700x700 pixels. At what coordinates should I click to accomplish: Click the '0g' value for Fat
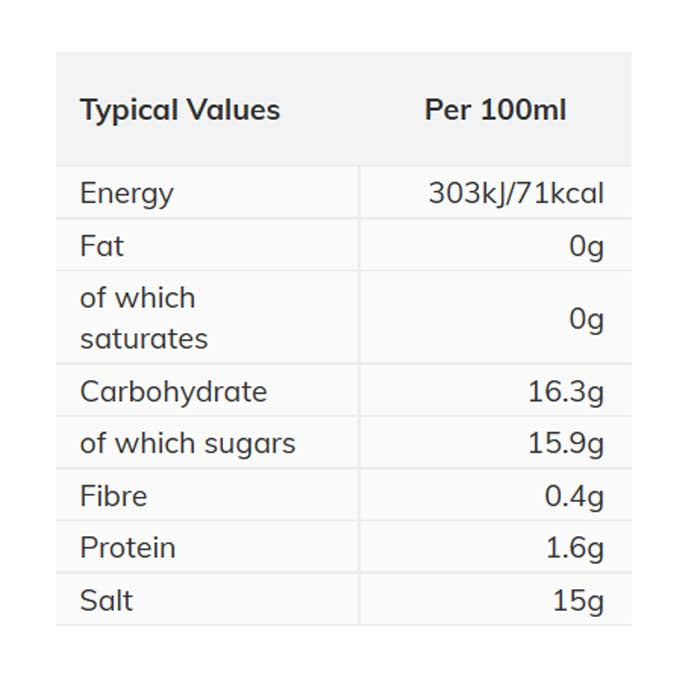point(587,246)
